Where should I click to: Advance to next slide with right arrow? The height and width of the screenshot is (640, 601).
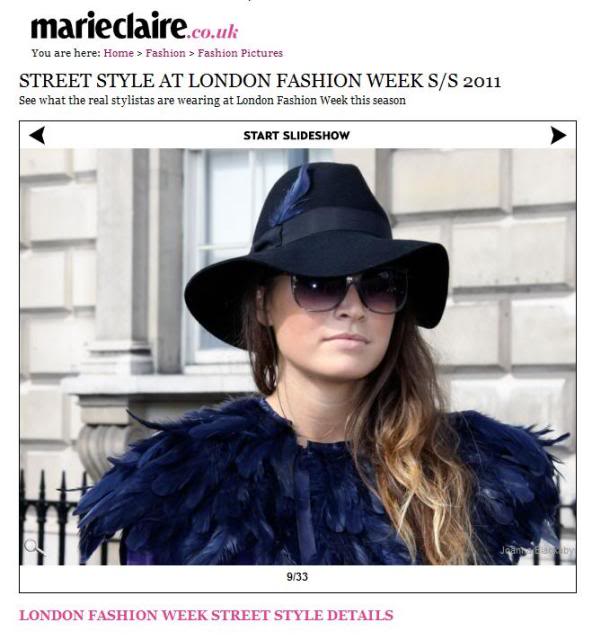click(558, 135)
